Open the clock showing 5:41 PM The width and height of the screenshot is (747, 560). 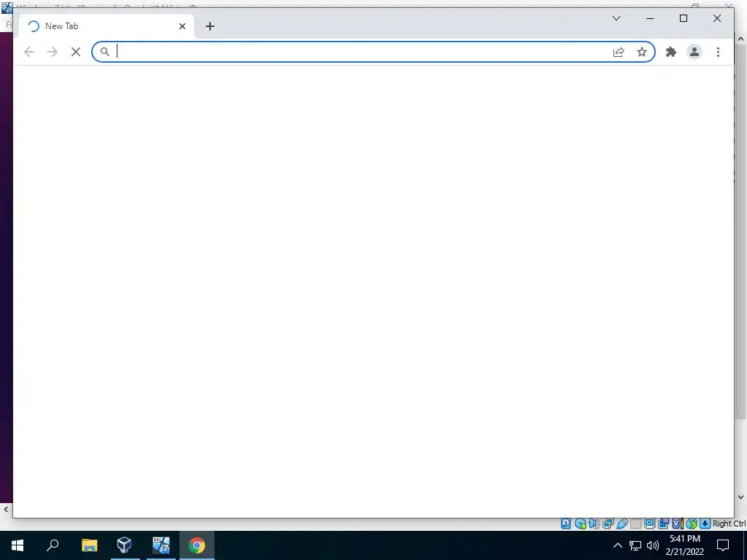pyautogui.click(x=684, y=545)
